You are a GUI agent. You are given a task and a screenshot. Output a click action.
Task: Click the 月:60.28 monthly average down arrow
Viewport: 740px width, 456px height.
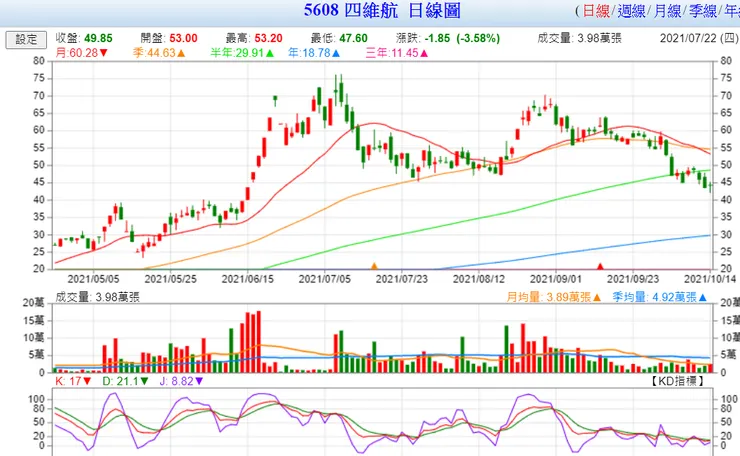point(104,53)
